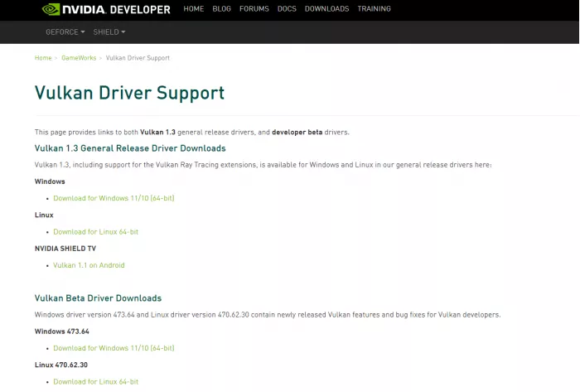Viewport: 580px width, 392px height.
Task: Navigate to DOWNLOADS
Action: (326, 9)
